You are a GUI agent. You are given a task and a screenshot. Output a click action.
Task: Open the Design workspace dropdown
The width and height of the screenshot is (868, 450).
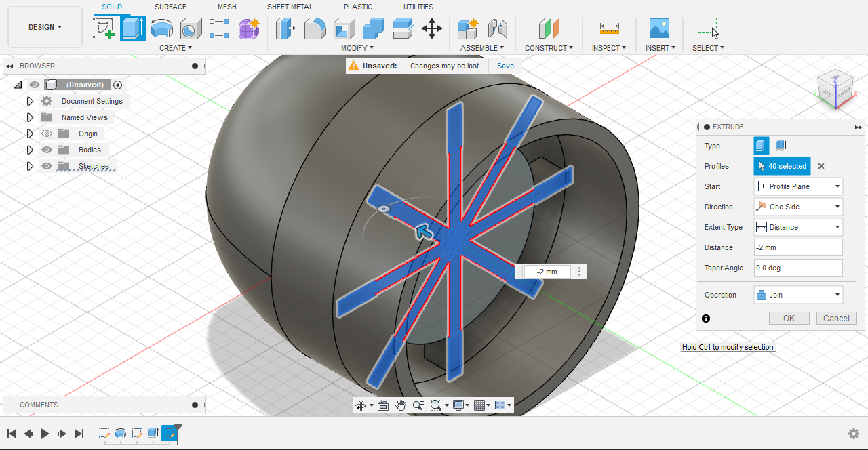click(x=45, y=27)
